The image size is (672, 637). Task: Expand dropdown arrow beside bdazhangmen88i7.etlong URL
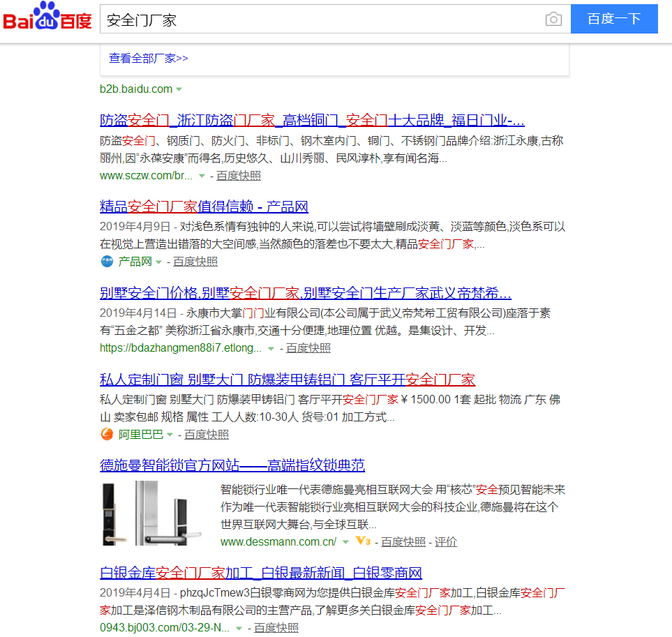271,348
